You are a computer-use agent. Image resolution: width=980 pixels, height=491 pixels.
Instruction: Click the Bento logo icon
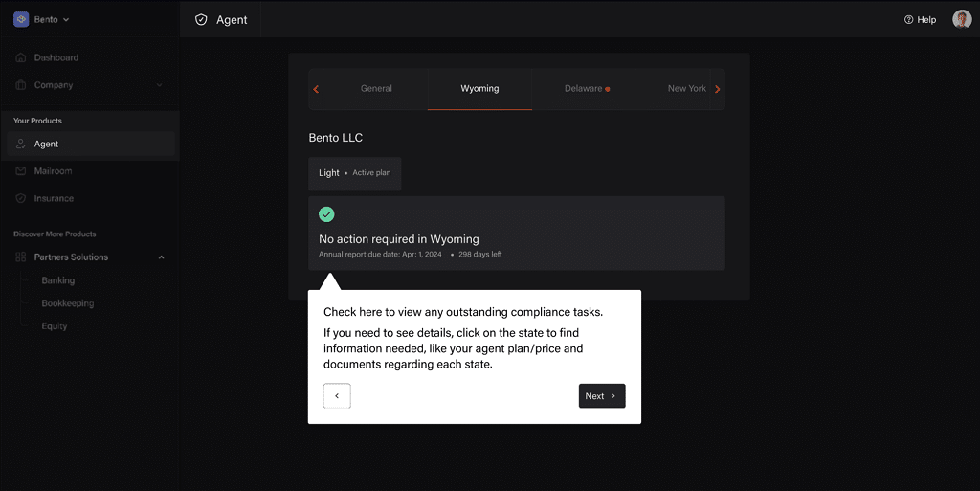coord(21,19)
